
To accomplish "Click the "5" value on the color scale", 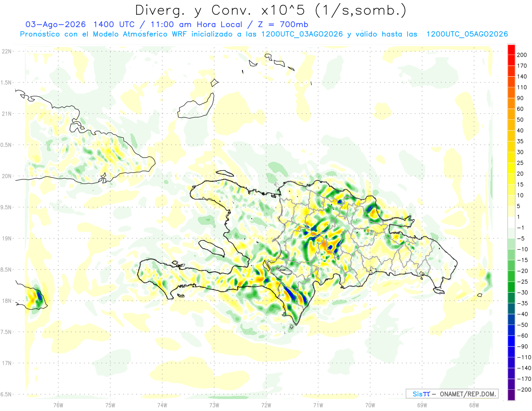I will [x=519, y=206].
